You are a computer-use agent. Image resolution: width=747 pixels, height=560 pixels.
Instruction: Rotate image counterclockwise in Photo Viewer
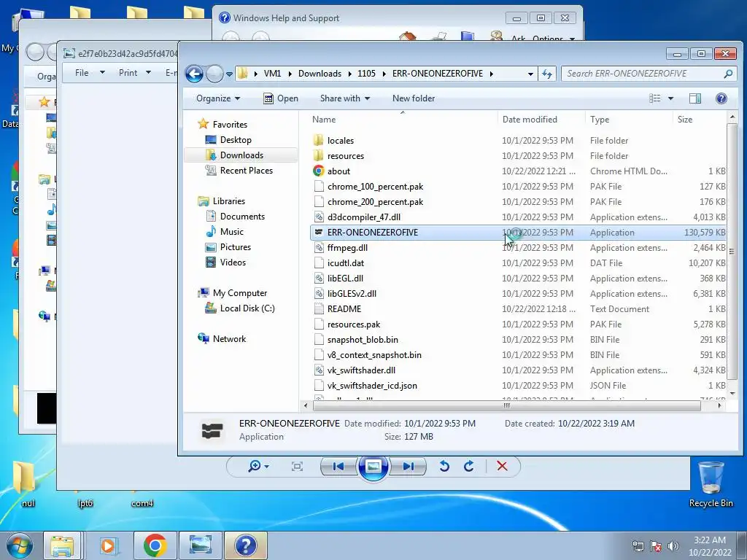pyautogui.click(x=444, y=466)
